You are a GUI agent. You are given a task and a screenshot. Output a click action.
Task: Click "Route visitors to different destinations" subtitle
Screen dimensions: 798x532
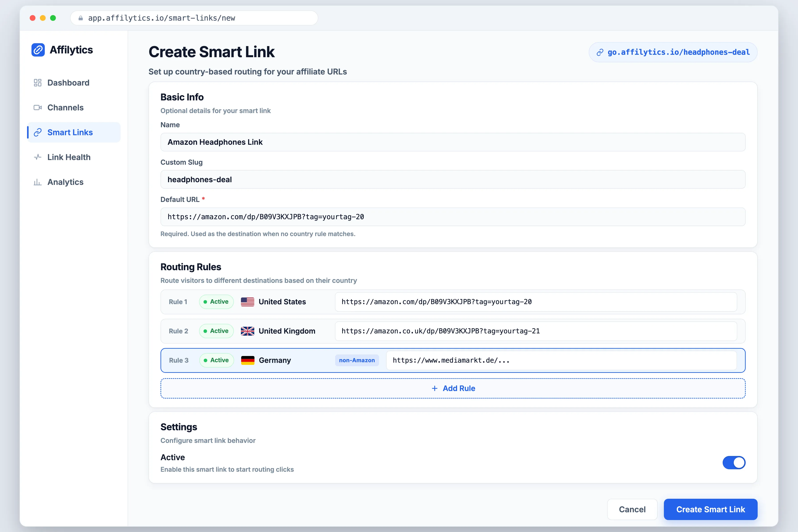[258, 281]
